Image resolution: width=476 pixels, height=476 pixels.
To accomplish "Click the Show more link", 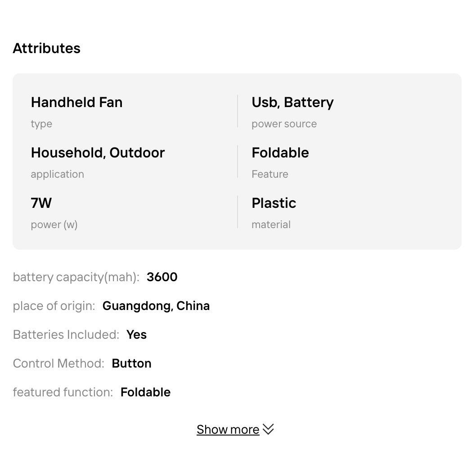I will (x=228, y=430).
